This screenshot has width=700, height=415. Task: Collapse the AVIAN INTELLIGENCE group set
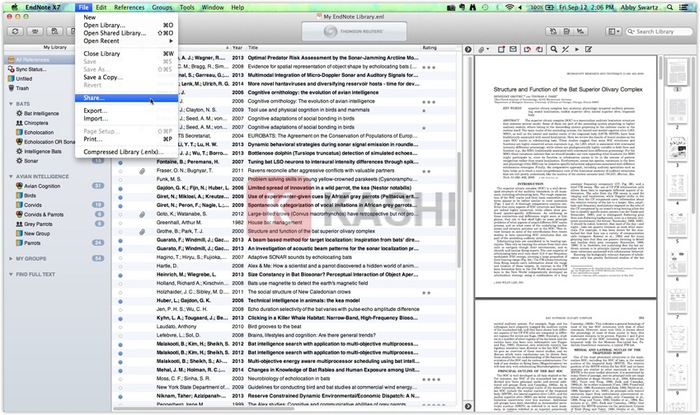11,177
